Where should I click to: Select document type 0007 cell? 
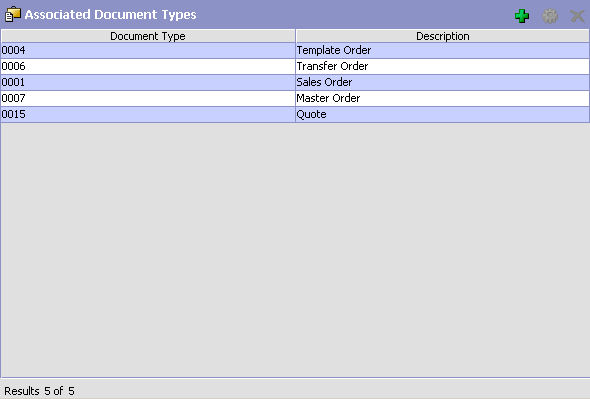click(148, 98)
